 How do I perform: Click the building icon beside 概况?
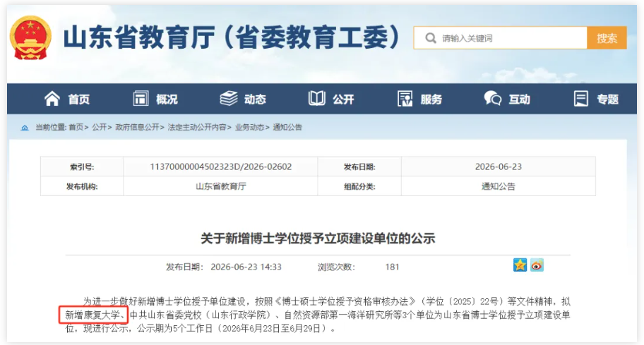click(x=141, y=99)
